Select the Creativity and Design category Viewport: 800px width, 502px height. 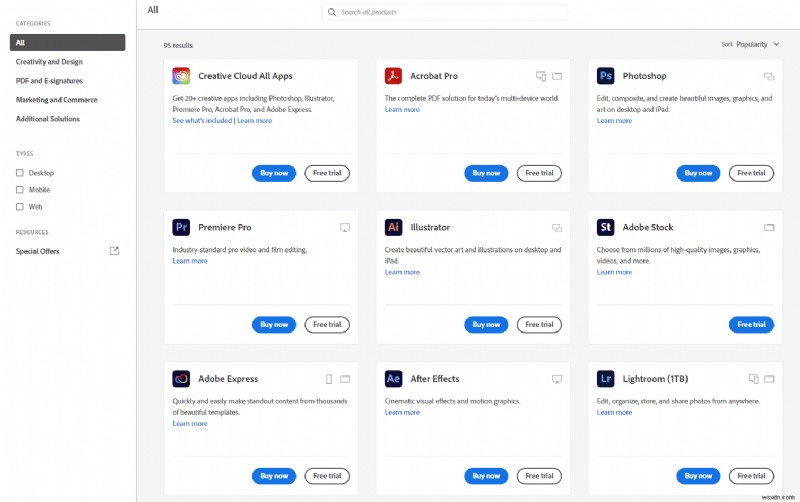pyautogui.click(x=49, y=62)
